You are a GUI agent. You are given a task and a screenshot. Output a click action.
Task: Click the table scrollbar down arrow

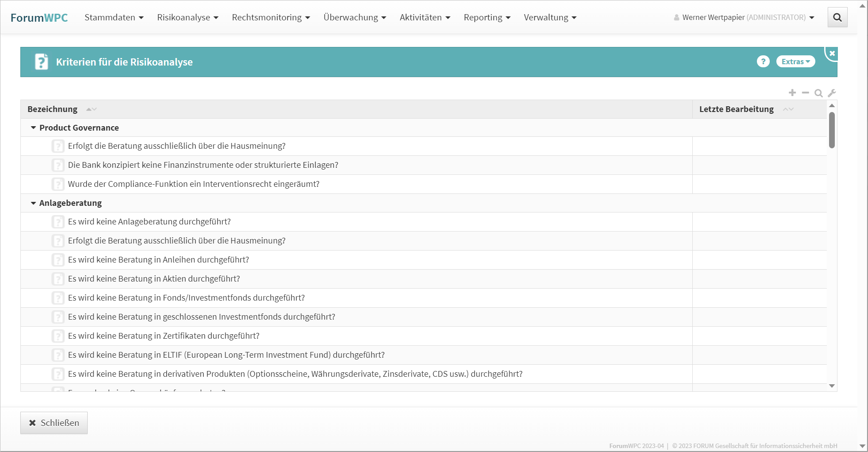coord(832,386)
